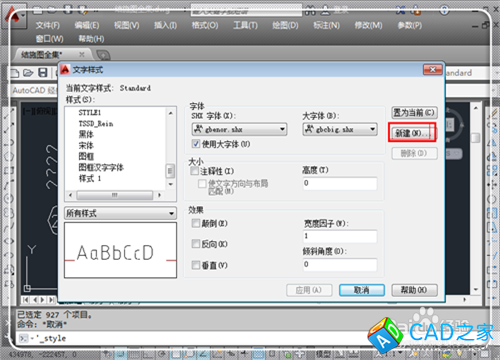
Task: Select the Erase tool in modify toolbar
Action: tap(492, 113)
